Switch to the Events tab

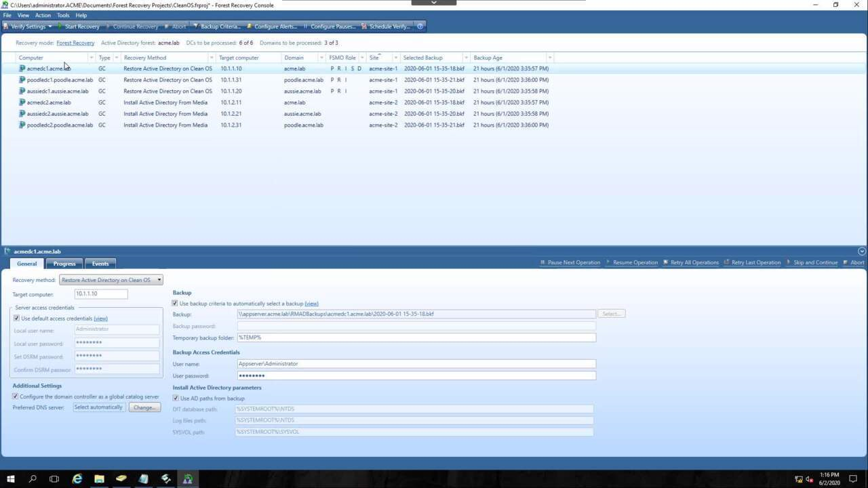(100, 264)
